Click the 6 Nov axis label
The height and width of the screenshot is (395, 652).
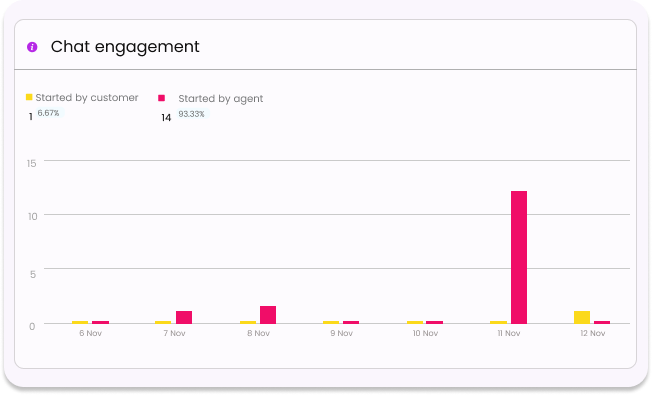(x=91, y=333)
